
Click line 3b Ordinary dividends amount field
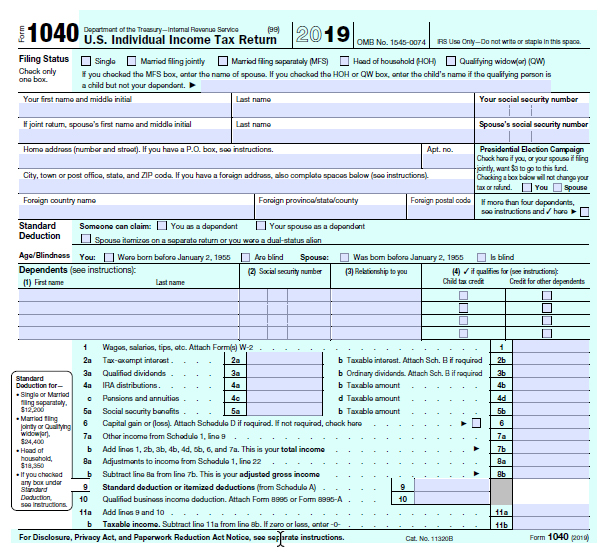(x=551, y=373)
